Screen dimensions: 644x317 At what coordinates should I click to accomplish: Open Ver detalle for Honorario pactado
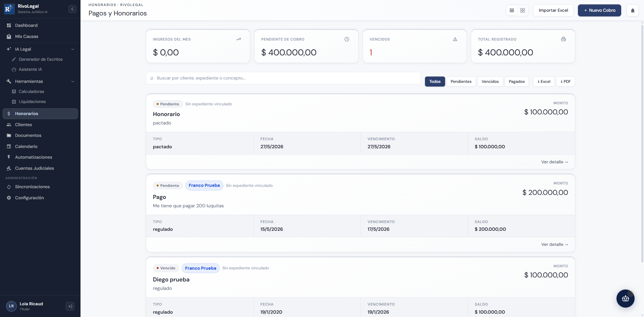(554, 162)
